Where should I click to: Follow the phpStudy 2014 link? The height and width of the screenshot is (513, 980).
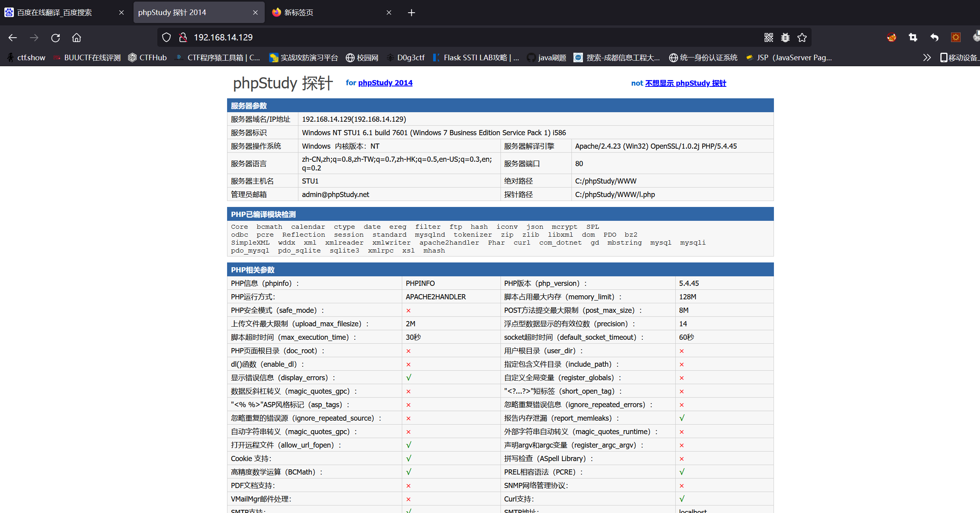click(385, 83)
